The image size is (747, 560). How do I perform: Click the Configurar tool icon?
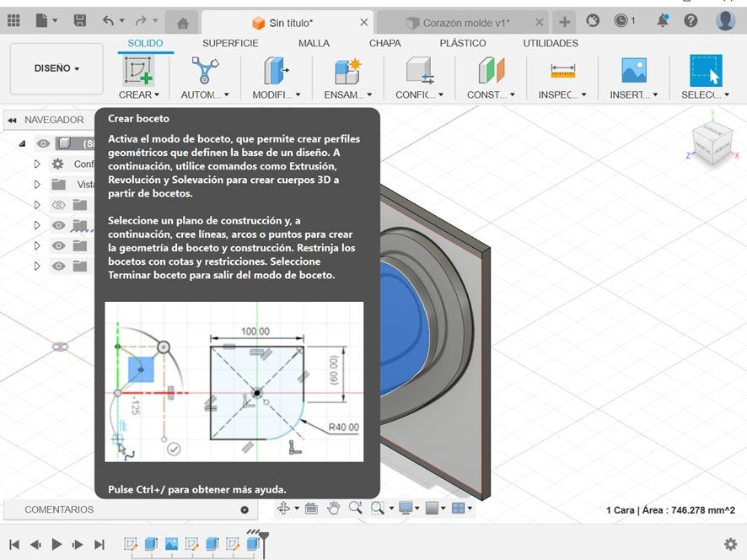click(x=419, y=71)
